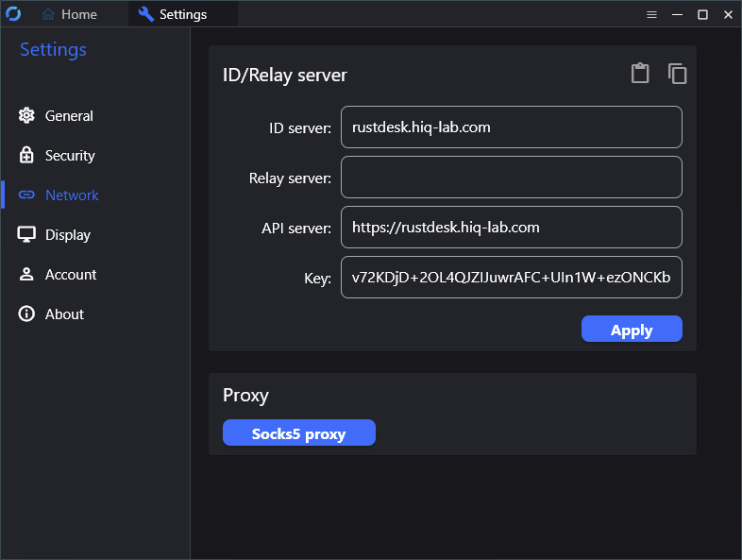This screenshot has width=742, height=560.
Task: Edit the API server text field
Action: point(511,227)
